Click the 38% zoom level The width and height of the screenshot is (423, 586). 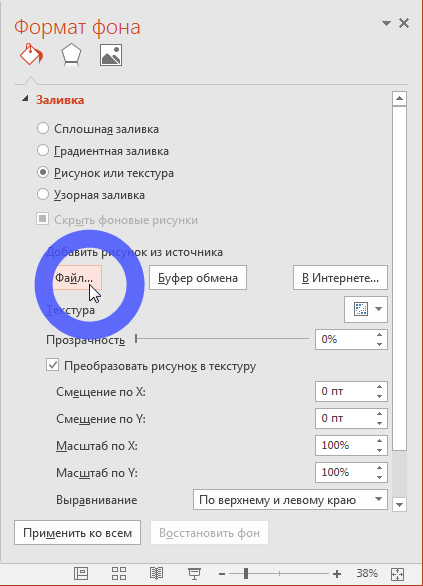(367, 573)
